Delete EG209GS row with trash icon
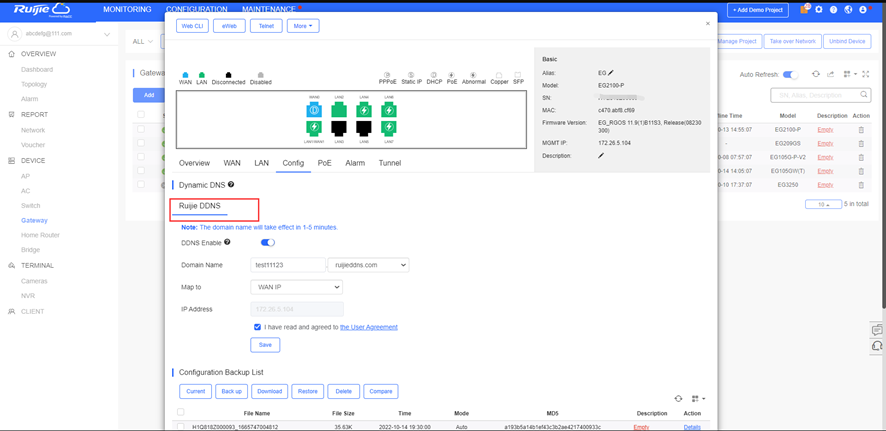Image resolution: width=886 pixels, height=431 pixels. [861, 143]
